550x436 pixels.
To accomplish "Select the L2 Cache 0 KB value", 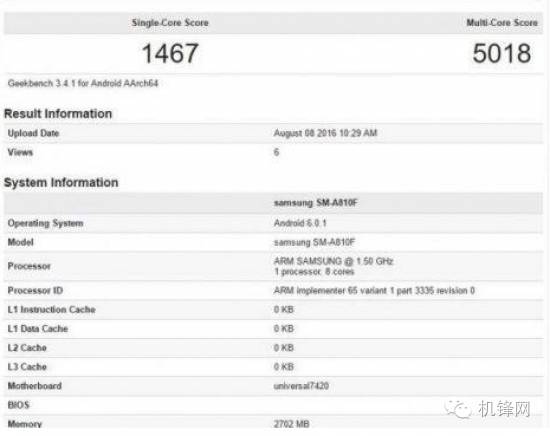I will coord(284,348).
